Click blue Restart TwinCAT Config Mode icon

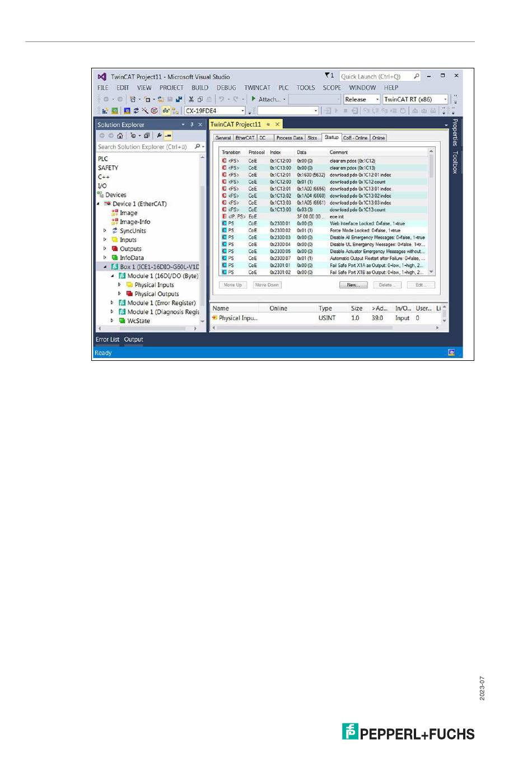pyautogui.click(x=127, y=111)
